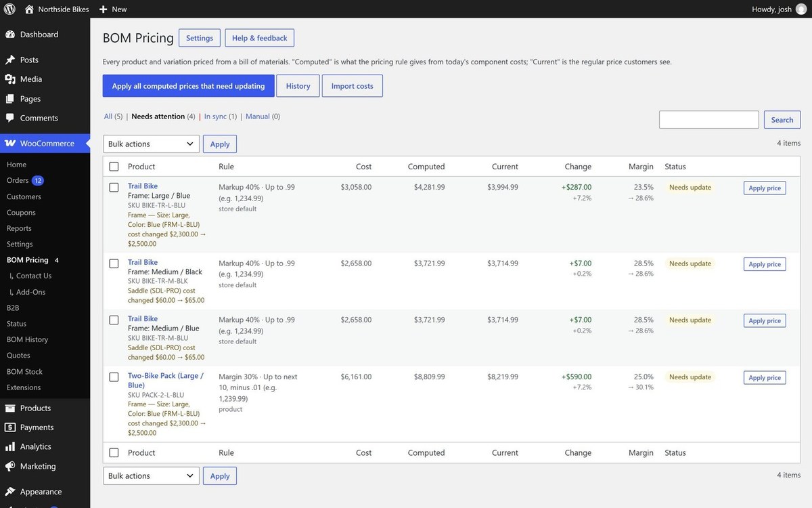
Task: Open the user avatar for josh
Action: pos(801,9)
